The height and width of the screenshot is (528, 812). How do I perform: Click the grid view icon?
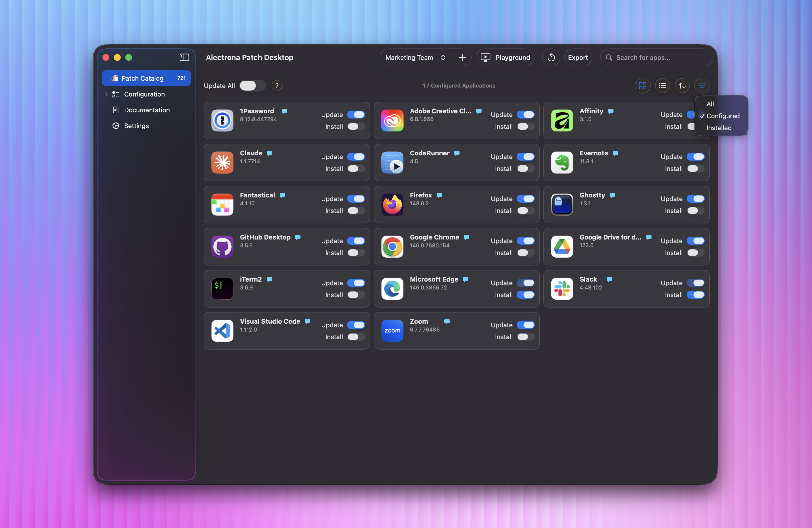643,86
